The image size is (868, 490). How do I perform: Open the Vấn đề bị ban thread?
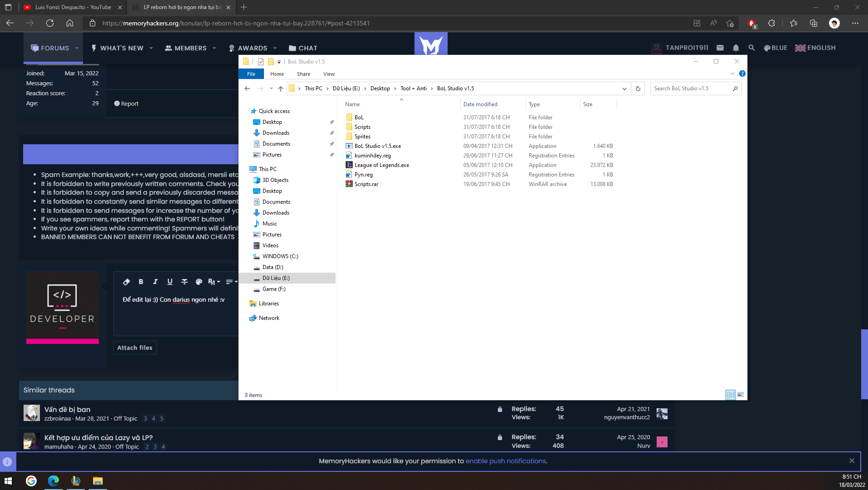point(67,410)
